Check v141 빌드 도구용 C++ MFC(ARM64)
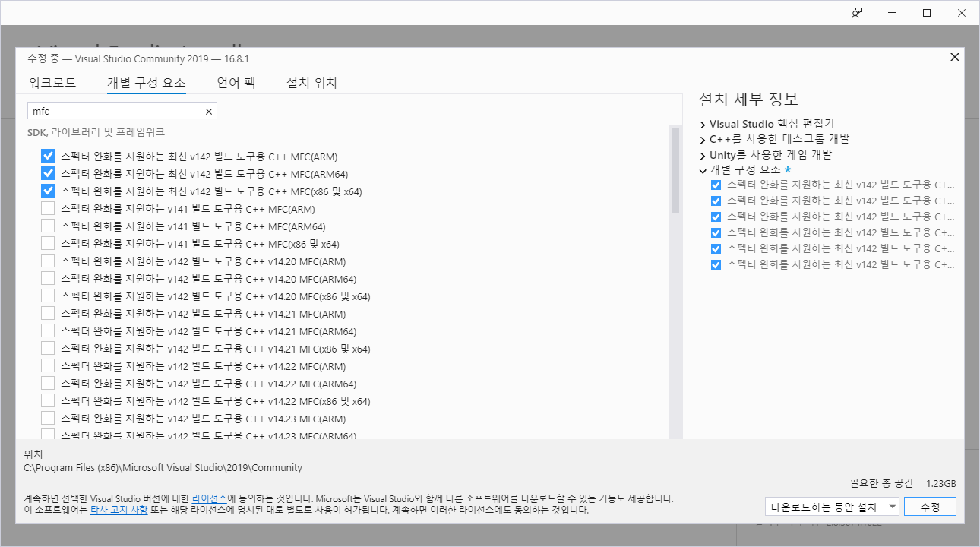The width and height of the screenshot is (980, 547). coord(48,226)
